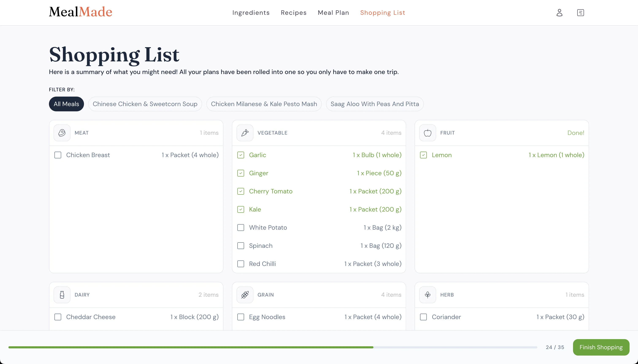
Task: Click the user profile icon
Action: coord(560,12)
